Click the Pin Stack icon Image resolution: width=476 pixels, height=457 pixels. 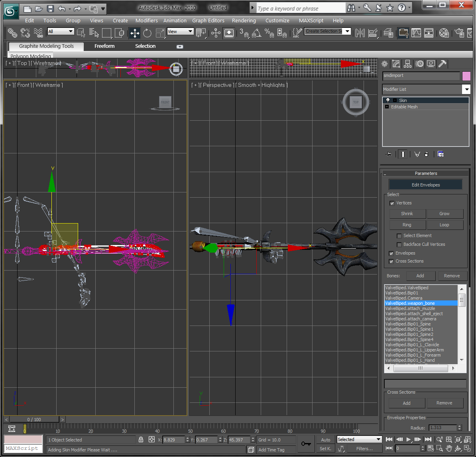388,154
